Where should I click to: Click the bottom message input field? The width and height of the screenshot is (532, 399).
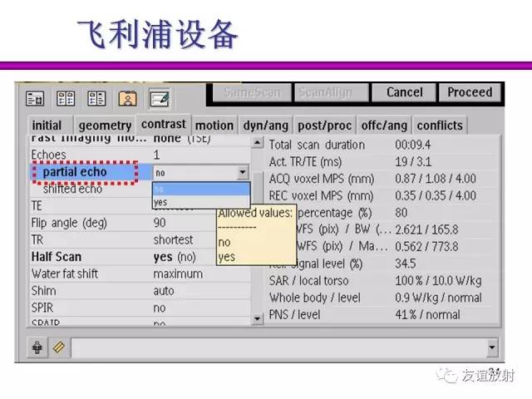279,347
